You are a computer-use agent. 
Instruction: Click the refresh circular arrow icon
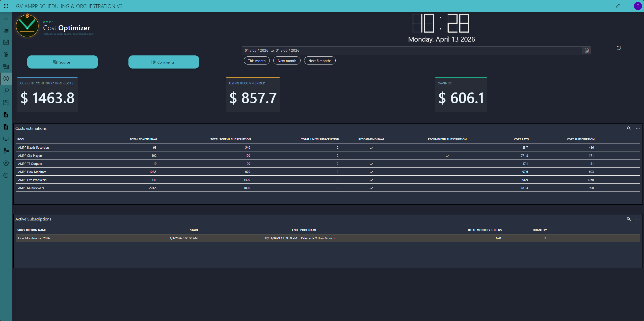pyautogui.click(x=619, y=48)
